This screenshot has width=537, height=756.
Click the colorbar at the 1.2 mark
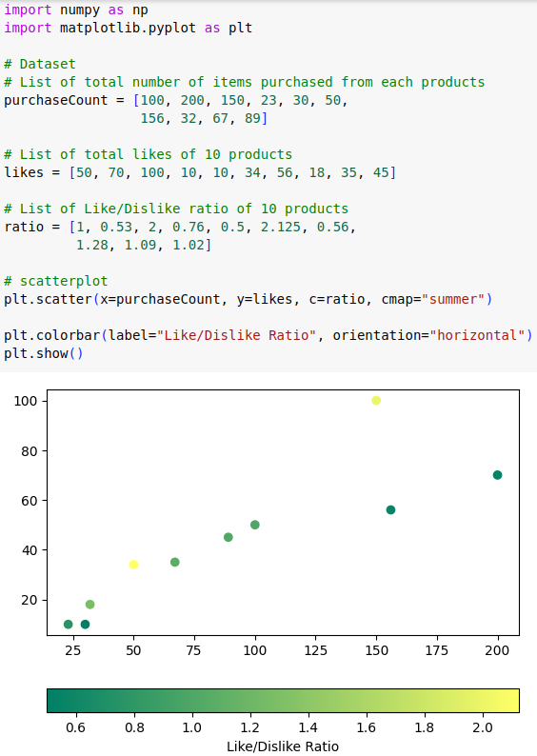coord(250,700)
